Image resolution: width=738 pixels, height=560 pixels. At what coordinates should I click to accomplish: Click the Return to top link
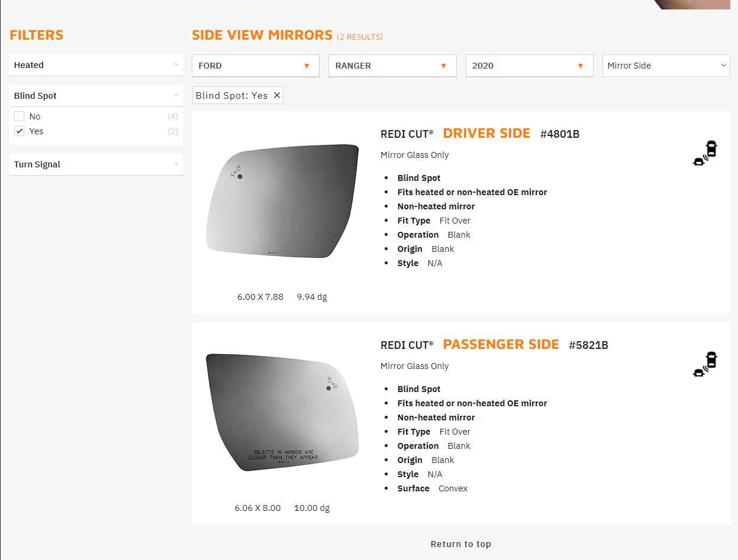tap(461, 544)
